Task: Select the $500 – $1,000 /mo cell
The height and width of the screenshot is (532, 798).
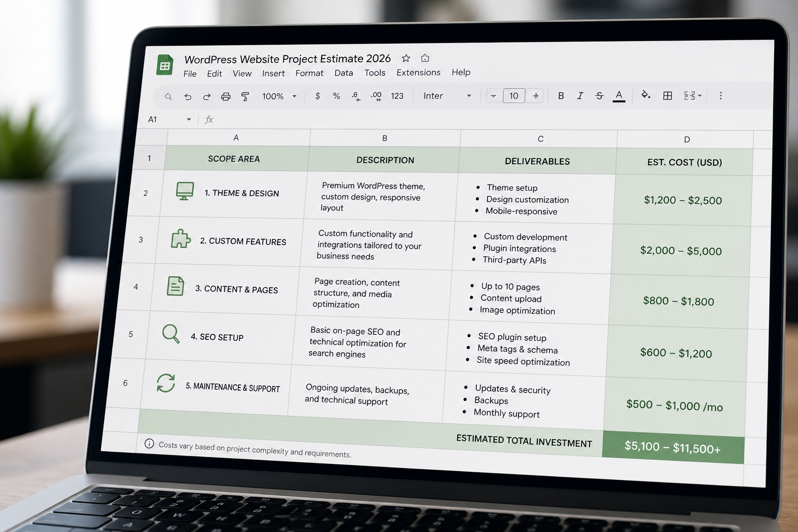Action: pyautogui.click(x=674, y=406)
